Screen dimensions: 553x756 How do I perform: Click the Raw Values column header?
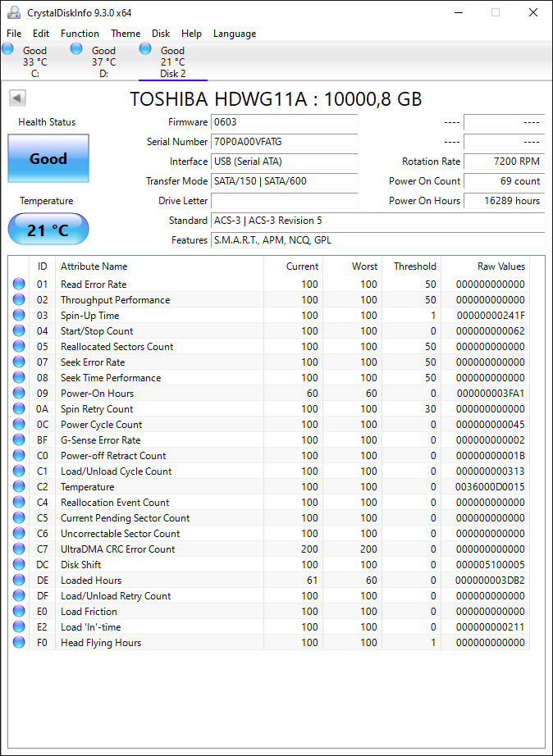pyautogui.click(x=485, y=266)
